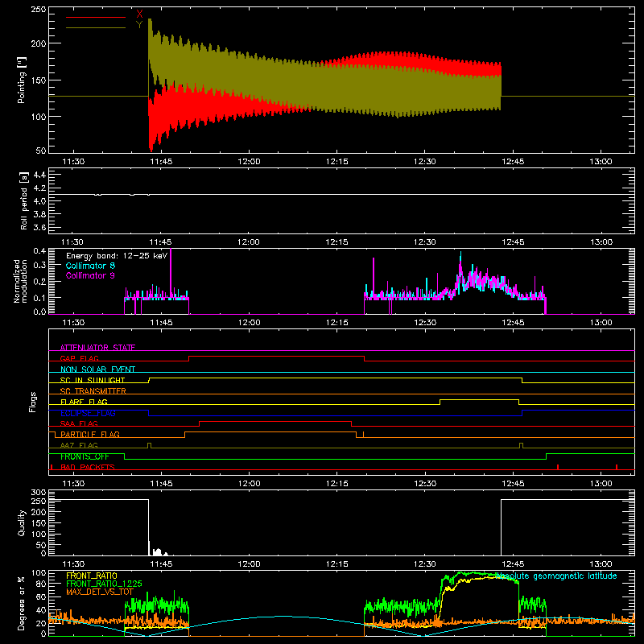Click the 0.4 tick on modulation axis
Viewport: 644px width, 644px height.
click(x=39, y=250)
